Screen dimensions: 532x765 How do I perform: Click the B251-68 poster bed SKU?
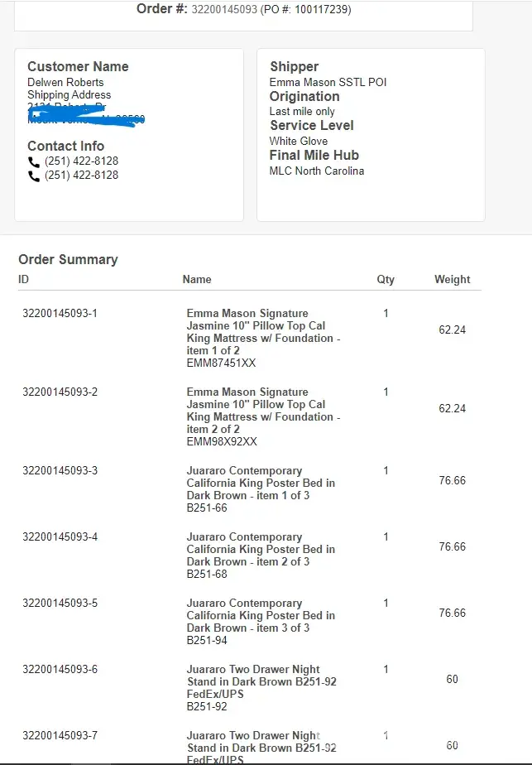point(207,574)
